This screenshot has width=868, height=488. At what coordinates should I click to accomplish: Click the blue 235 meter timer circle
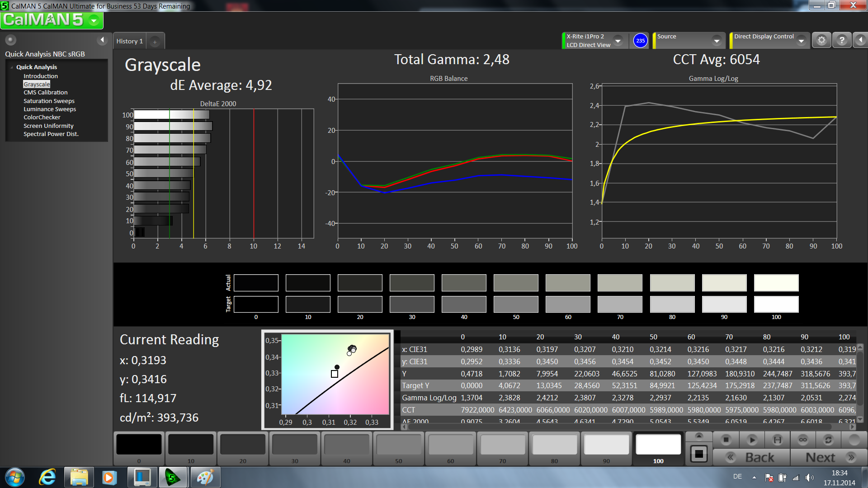click(640, 41)
